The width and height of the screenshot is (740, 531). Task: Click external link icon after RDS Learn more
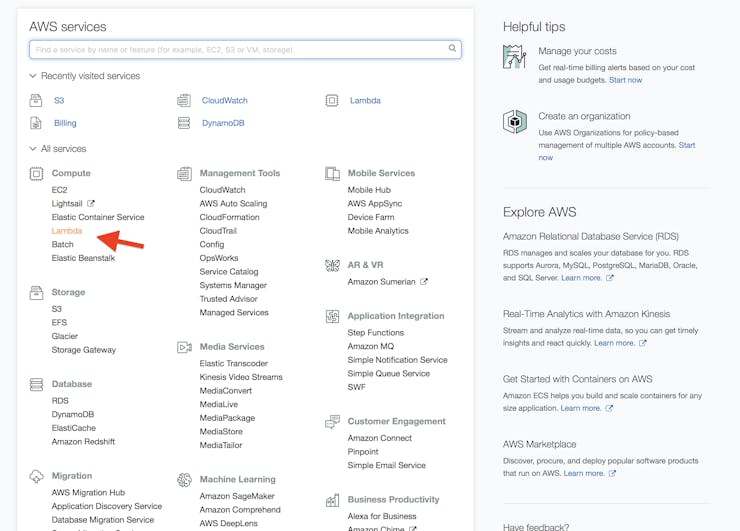tap(610, 278)
